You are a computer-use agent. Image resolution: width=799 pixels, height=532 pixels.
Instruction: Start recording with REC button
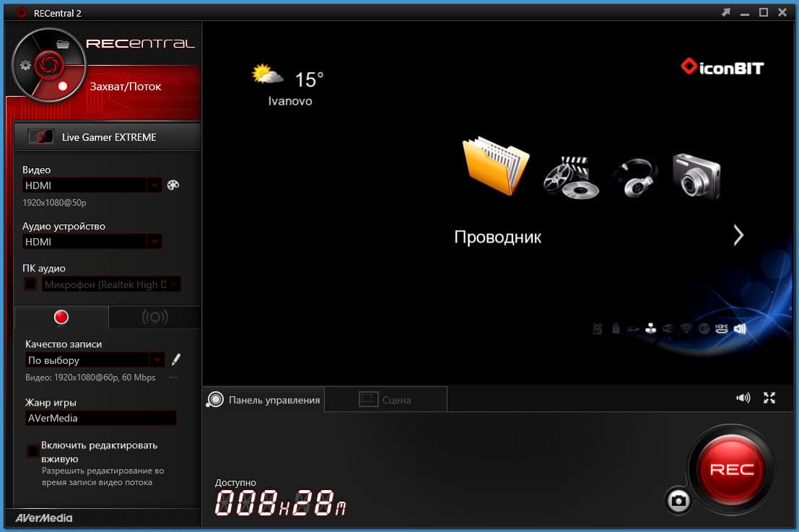(732, 469)
